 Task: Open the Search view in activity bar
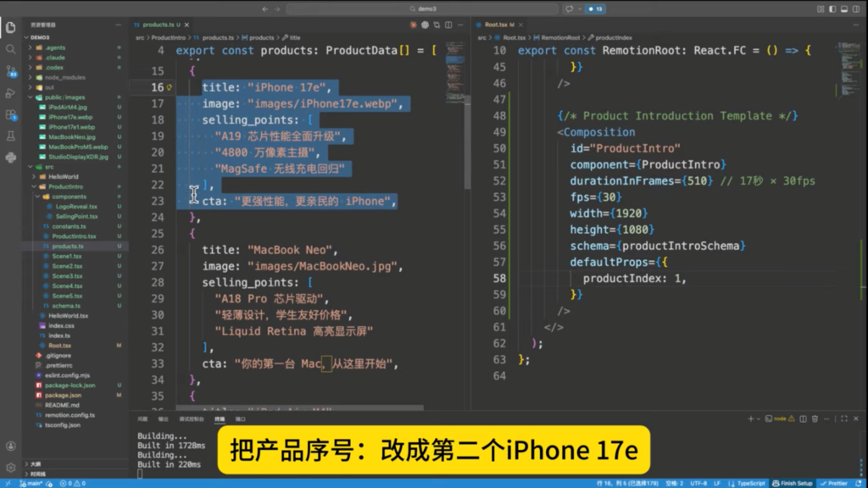(10, 49)
